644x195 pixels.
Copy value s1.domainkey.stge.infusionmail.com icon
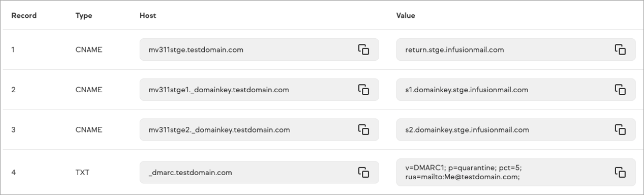click(x=620, y=90)
